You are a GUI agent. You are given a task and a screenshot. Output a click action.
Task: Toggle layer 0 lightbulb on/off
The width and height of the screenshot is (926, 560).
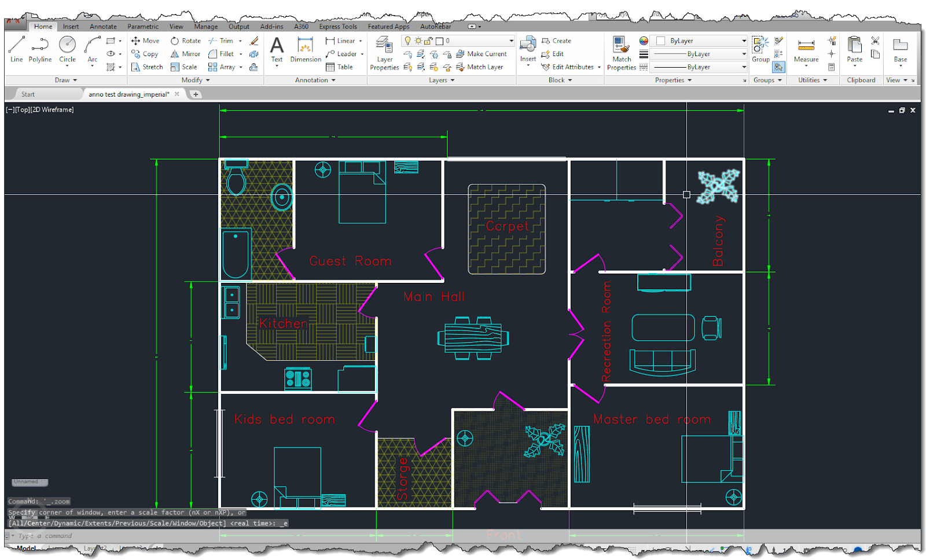(407, 40)
